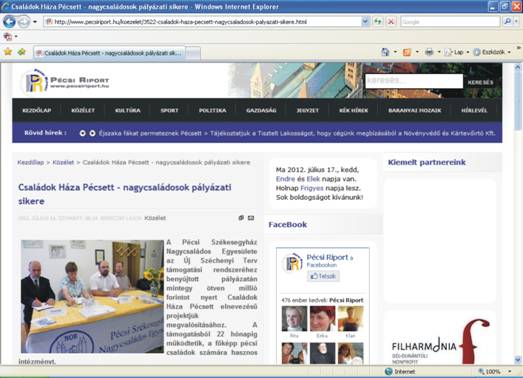Click the article title Családok Háza Pécsett
This screenshot has width=523, height=378.
(125, 194)
